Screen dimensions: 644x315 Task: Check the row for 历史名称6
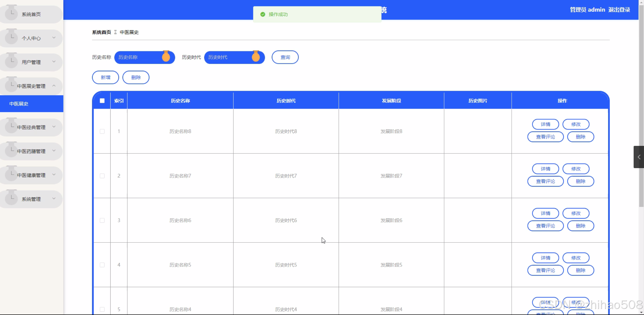point(102,220)
